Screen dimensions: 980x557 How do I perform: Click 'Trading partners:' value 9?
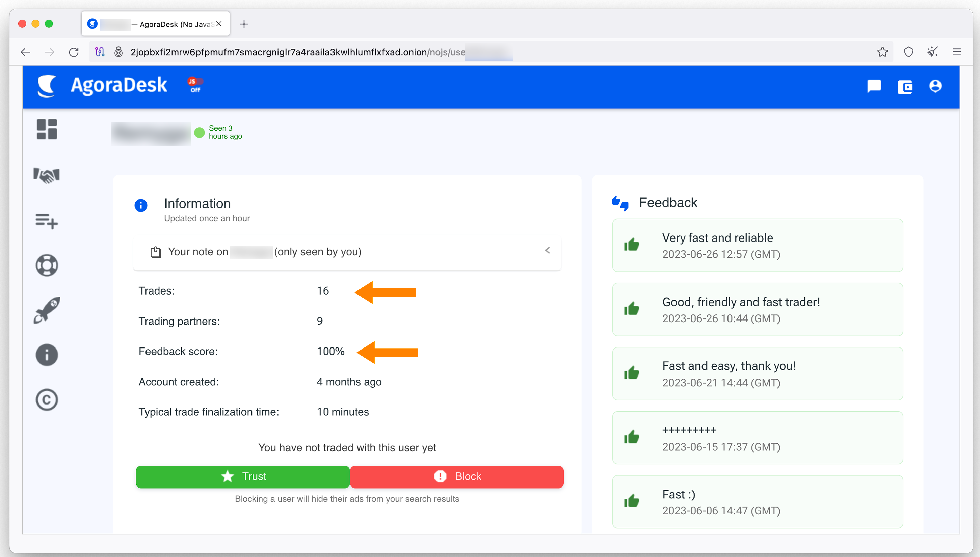click(x=320, y=321)
